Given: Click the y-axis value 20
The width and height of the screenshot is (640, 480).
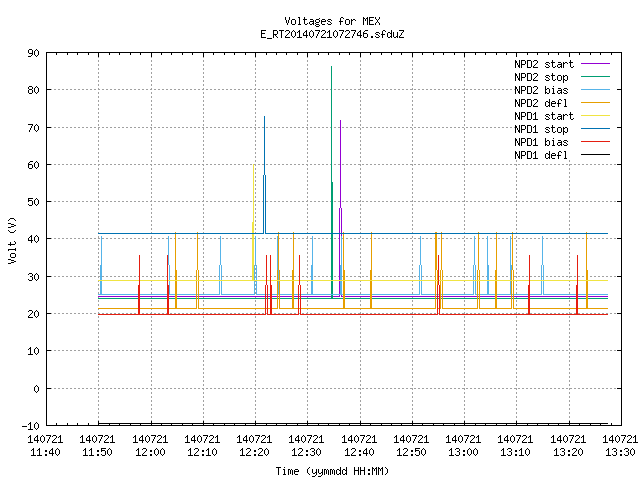Looking at the screenshot, I should point(33,314).
